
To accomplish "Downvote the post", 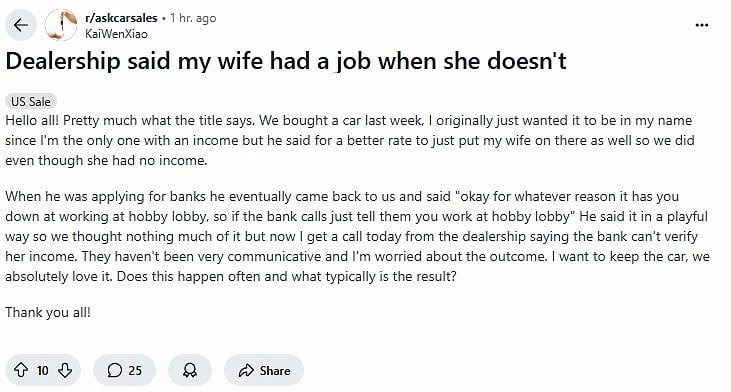I will [x=65, y=370].
